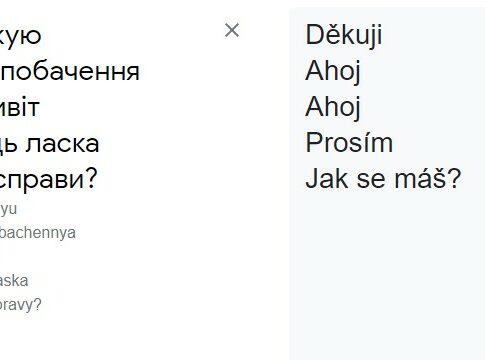This screenshot has height=360, width=485.
Task: Click the first "Ahoj" translation line
Action: tap(333, 71)
